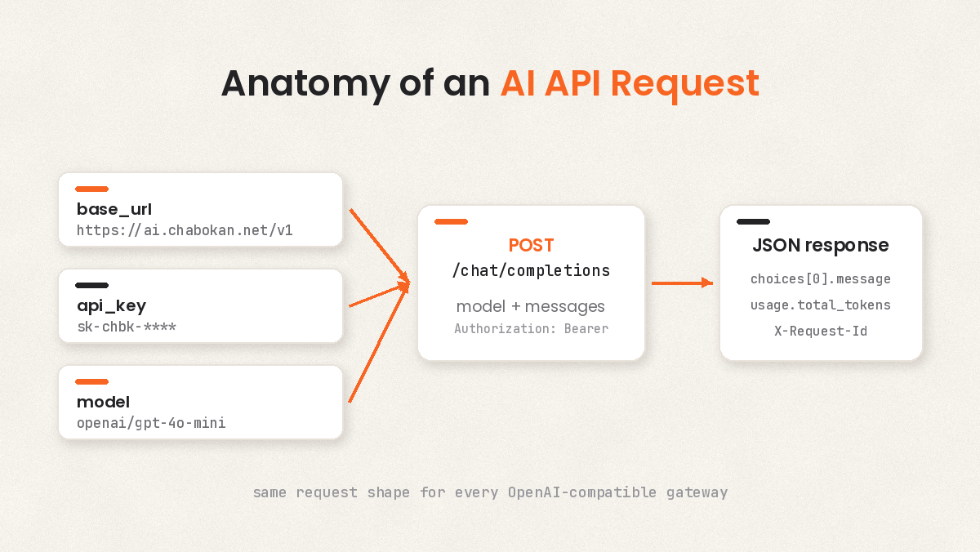This screenshot has width=980, height=552.
Task: Click the usage.total_tokens line
Action: [821, 305]
